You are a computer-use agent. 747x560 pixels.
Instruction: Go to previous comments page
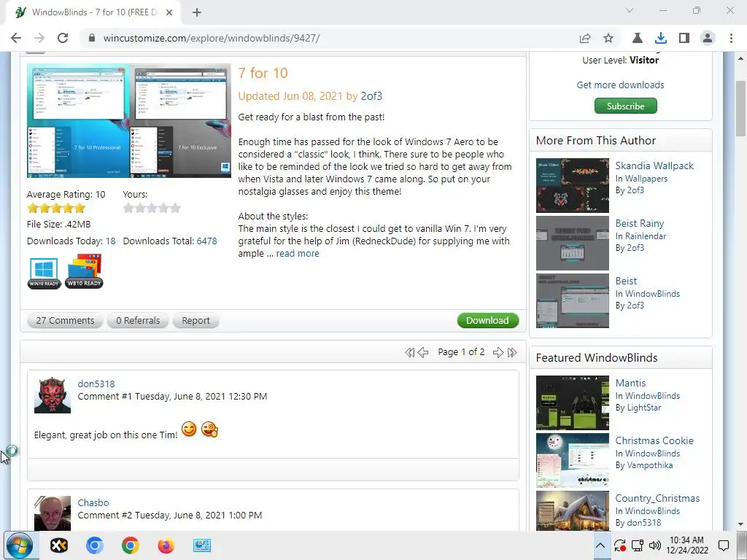coord(423,352)
